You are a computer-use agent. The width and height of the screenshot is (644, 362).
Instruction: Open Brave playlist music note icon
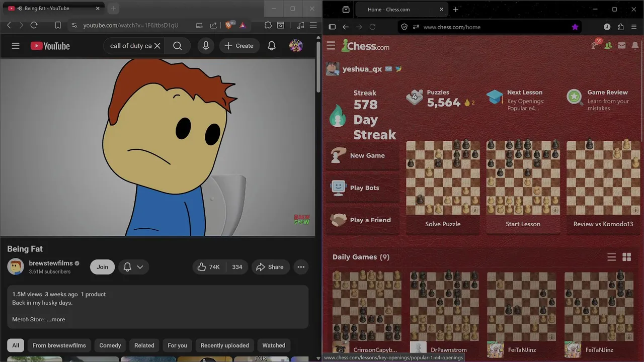(x=301, y=25)
